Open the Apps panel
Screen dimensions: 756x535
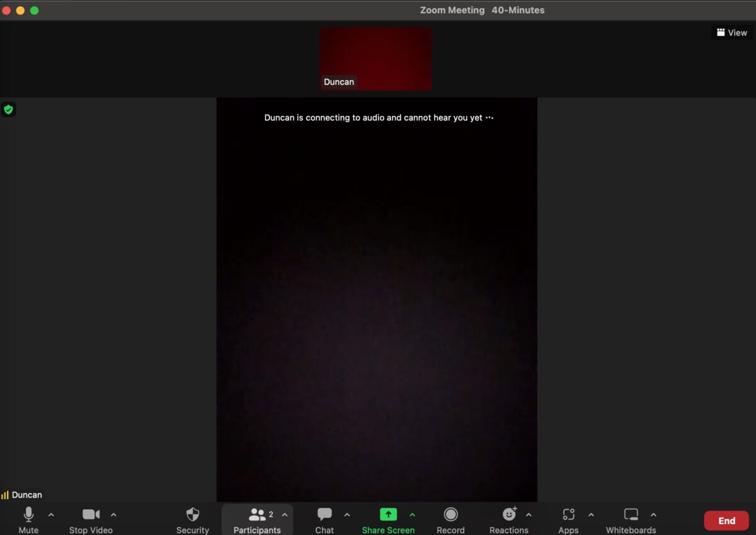coord(568,519)
